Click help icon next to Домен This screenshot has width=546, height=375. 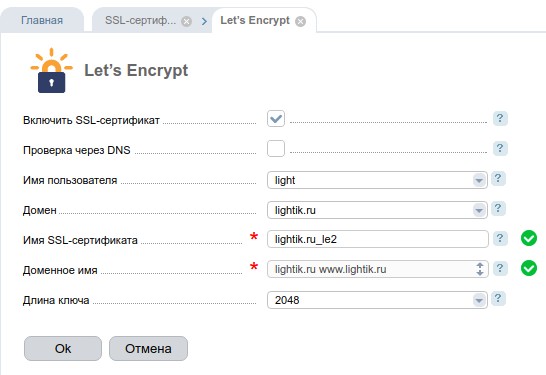coord(498,209)
